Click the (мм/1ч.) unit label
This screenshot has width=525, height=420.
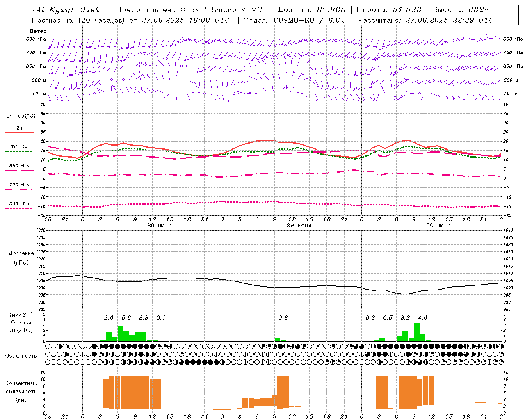21,330
